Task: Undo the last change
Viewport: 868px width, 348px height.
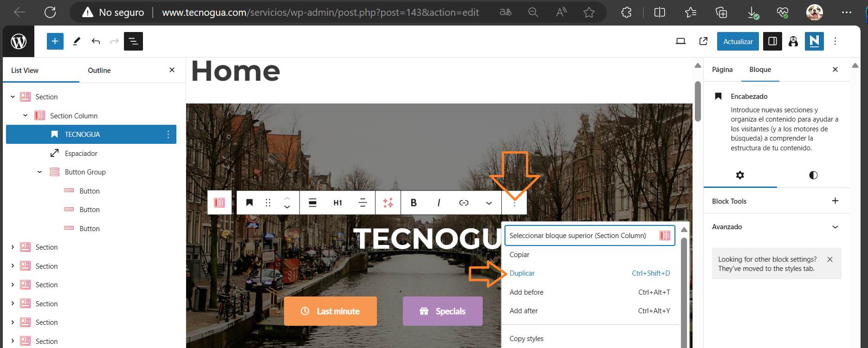Action: tap(96, 41)
